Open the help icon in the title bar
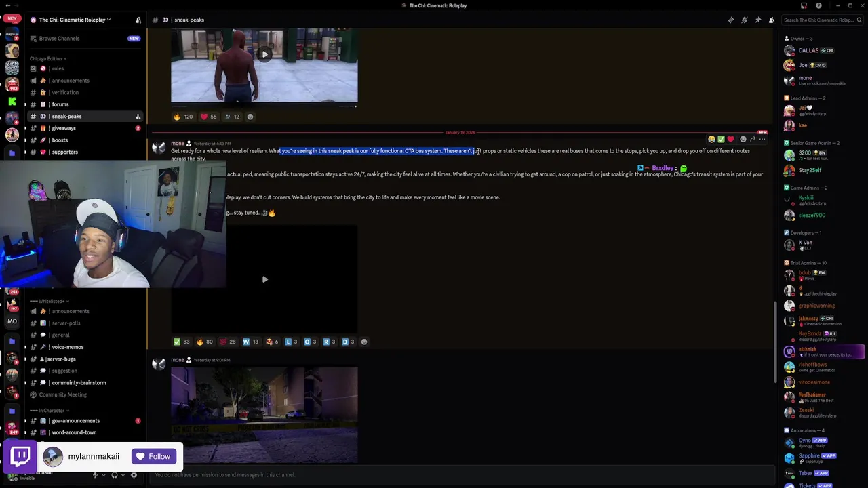Image resolution: width=868 pixels, height=488 pixels. [x=819, y=5]
